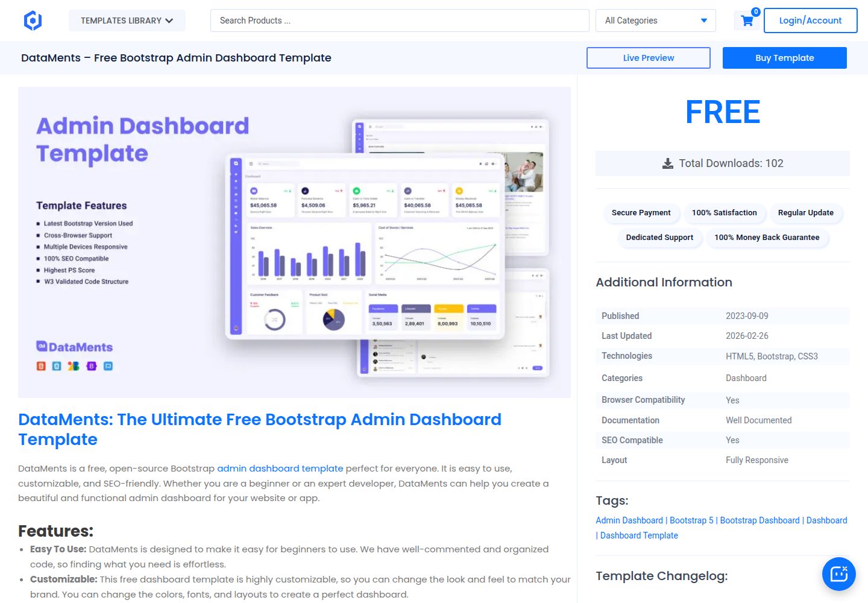
Task: Click the Well Documented value
Action: (x=759, y=420)
